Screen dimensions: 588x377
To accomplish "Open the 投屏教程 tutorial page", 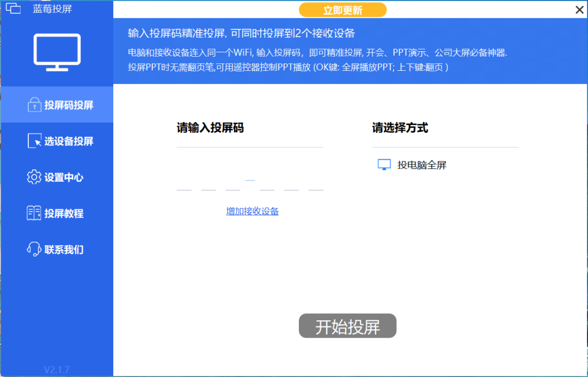I will (x=57, y=213).
